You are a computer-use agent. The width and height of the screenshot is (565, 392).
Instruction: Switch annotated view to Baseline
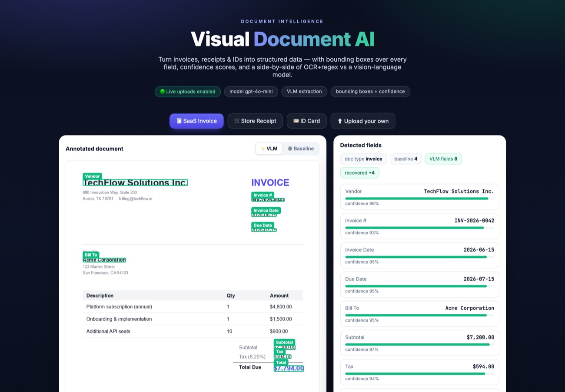tap(301, 149)
